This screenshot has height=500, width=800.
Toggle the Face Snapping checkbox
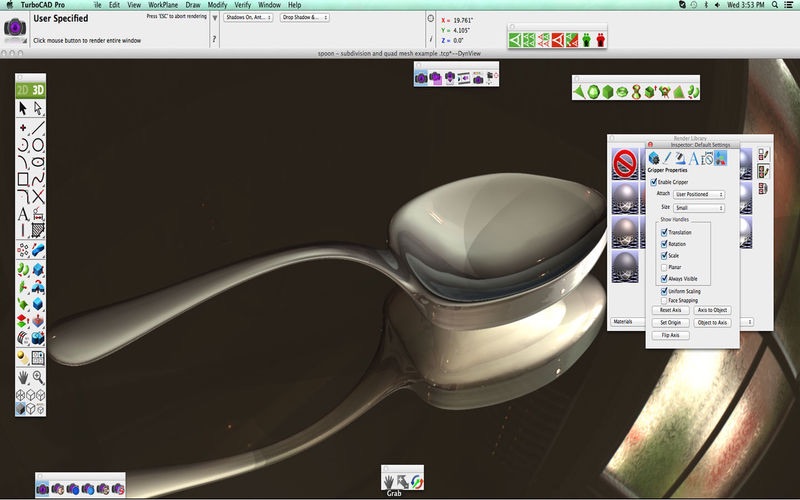pyautogui.click(x=664, y=301)
